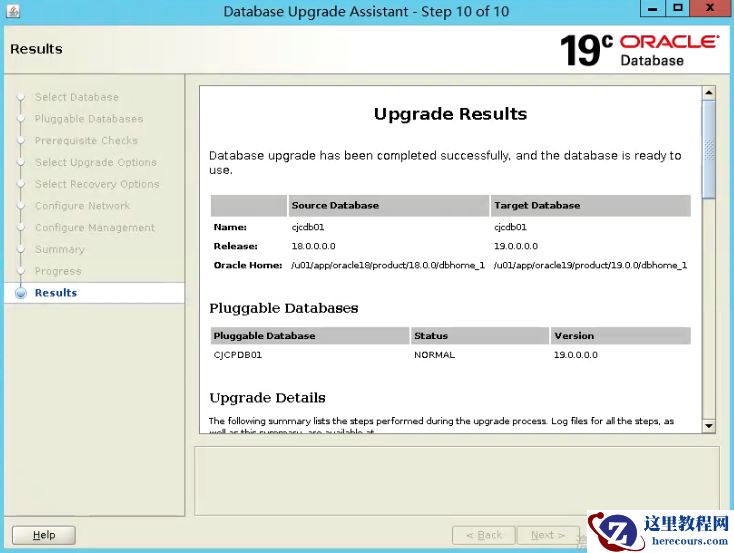Click the Oracle 19c Database logo
This screenshot has width=734, height=553.
[x=639, y=50]
